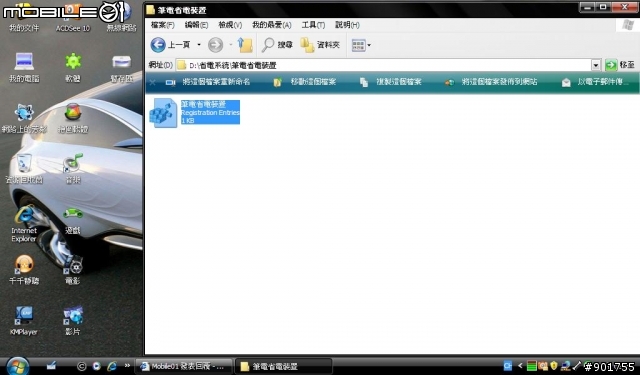
Task: Click the green 移至 go button
Action: pyautogui.click(x=620, y=64)
